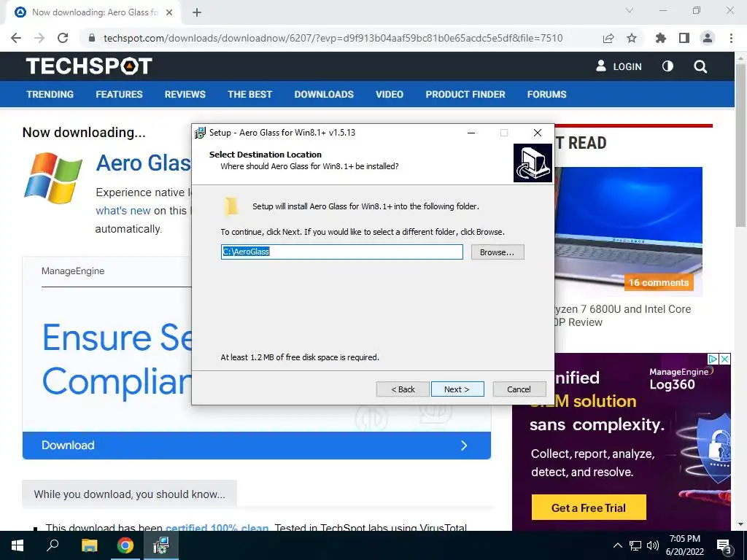Open the notification center icon

(724, 545)
